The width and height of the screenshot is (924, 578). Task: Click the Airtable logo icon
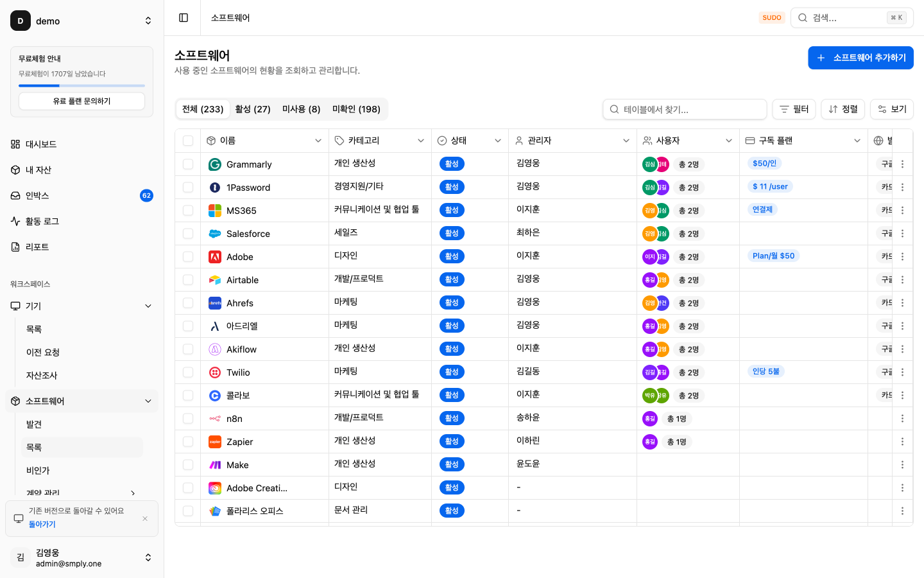(x=215, y=280)
